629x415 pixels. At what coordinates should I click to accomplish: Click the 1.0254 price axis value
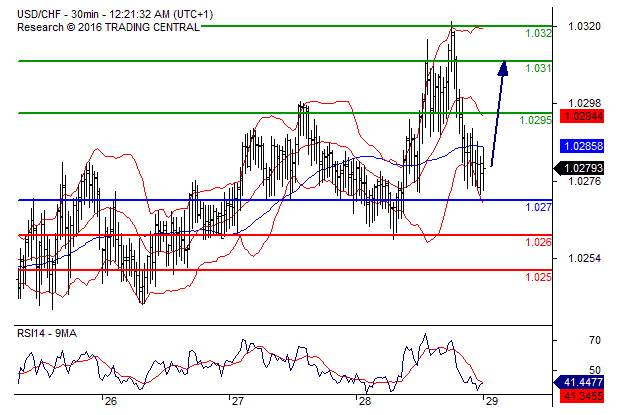click(584, 258)
